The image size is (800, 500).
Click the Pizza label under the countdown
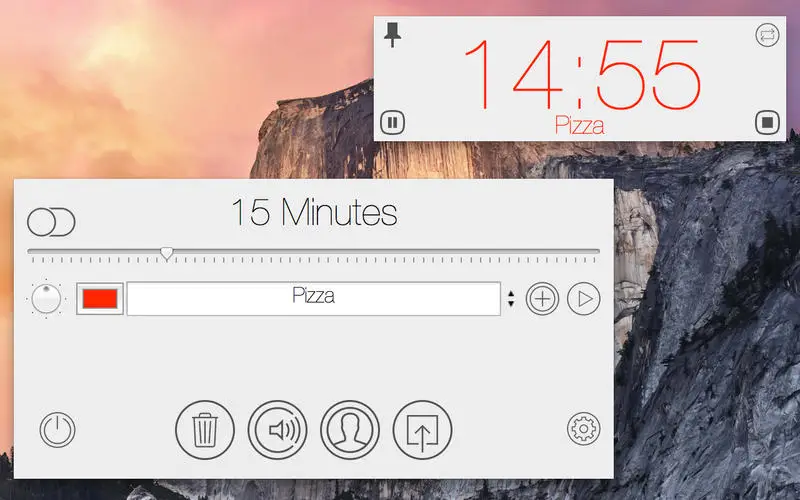tap(580, 125)
